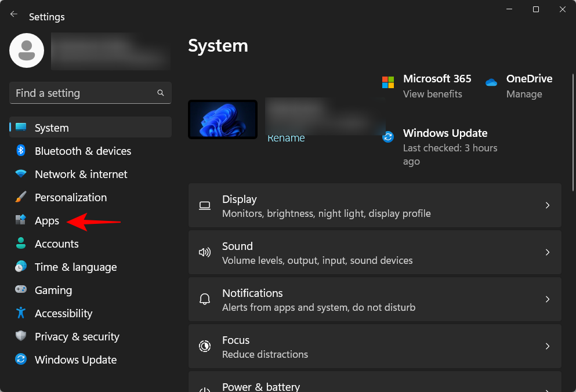This screenshot has width=576, height=392.
Task: Click the Network & internet globe icon
Action: [x=20, y=174]
